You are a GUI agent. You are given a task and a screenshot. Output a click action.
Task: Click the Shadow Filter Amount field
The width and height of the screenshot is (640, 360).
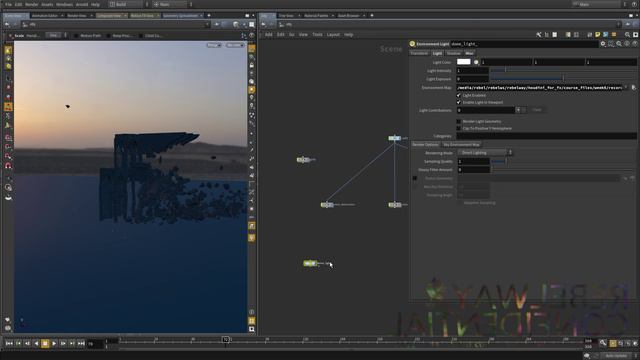point(473,169)
